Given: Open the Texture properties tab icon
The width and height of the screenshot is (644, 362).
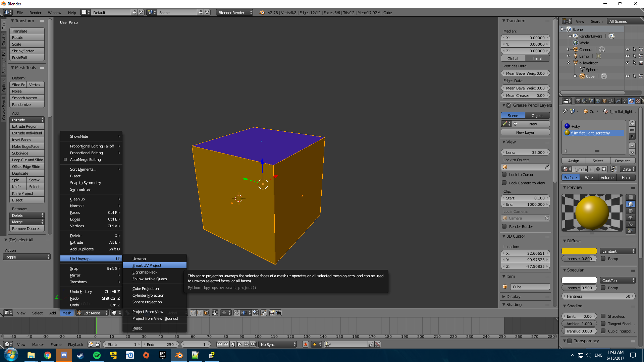Looking at the screenshot, I should point(638,101).
